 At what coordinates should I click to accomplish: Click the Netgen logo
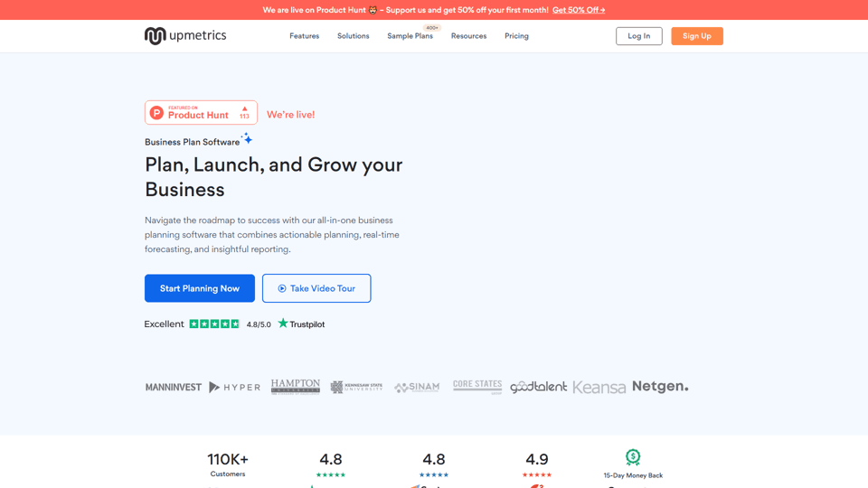pyautogui.click(x=660, y=386)
